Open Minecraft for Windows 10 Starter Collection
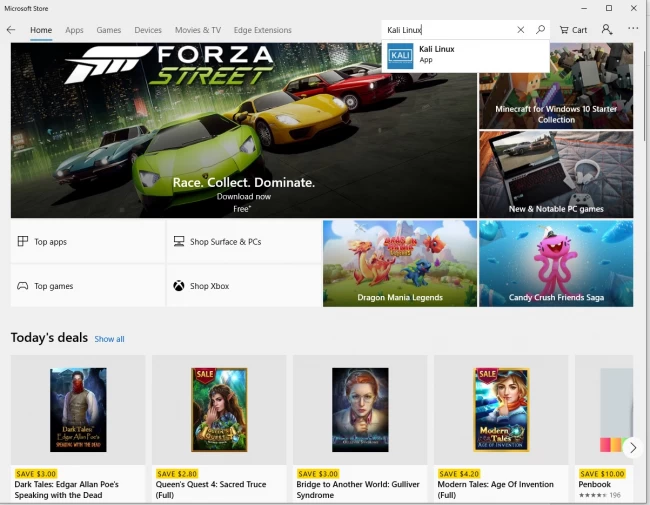The width and height of the screenshot is (650, 505). point(556,86)
